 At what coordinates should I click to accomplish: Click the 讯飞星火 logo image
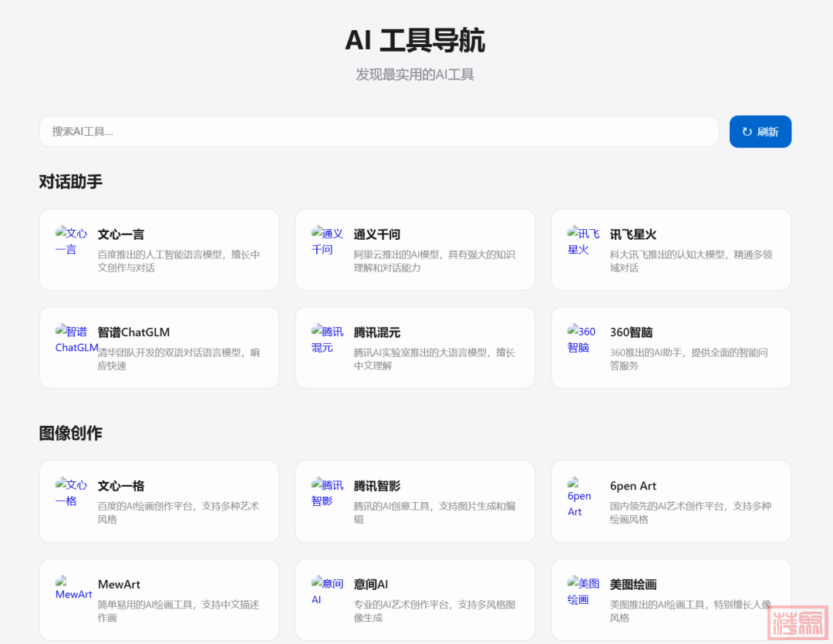coord(583,241)
